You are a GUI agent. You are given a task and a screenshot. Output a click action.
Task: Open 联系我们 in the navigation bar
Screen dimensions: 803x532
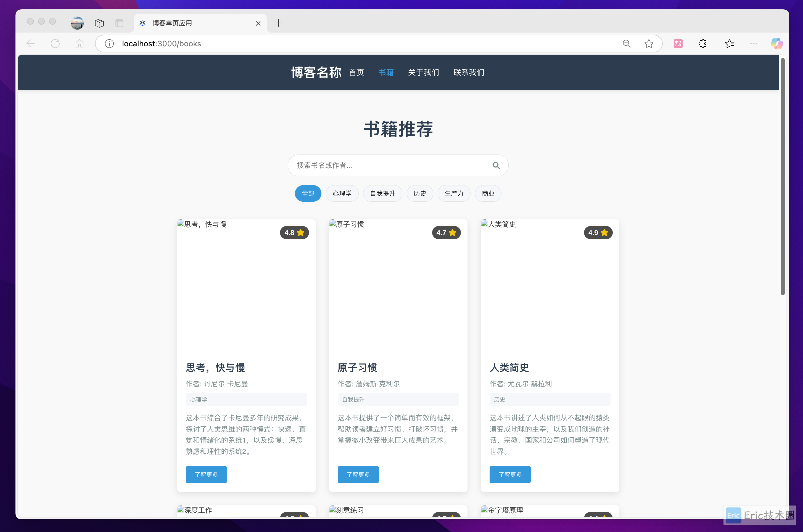pyautogui.click(x=469, y=72)
